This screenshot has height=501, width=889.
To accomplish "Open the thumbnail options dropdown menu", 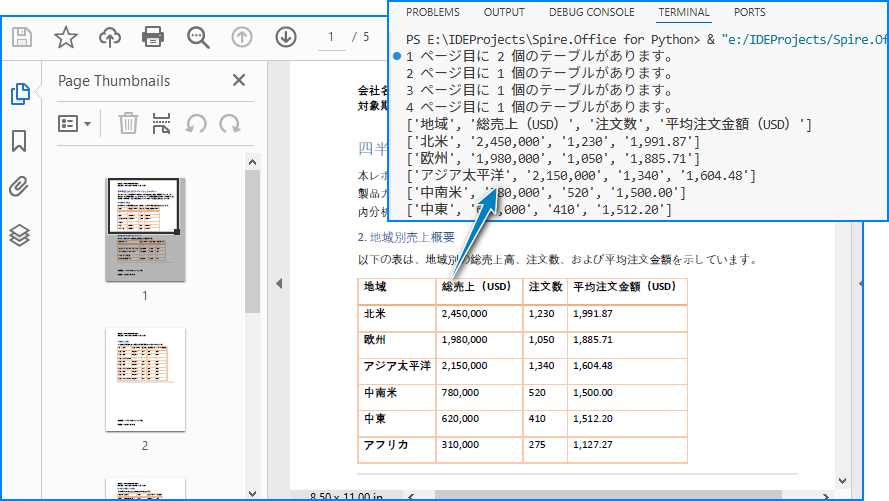I will point(74,124).
